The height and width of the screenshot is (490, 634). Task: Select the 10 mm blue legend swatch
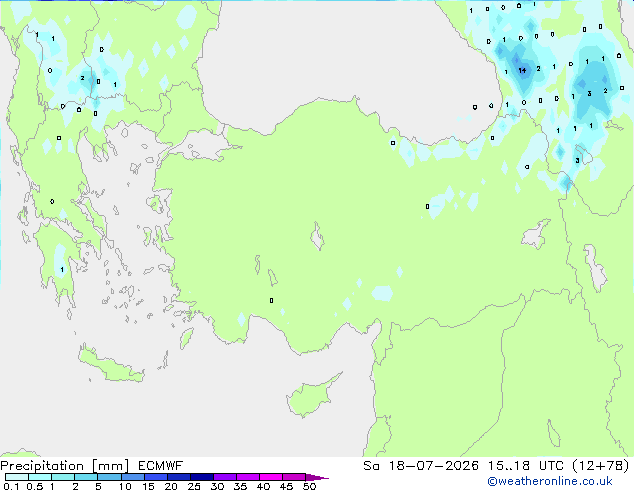[133, 477]
